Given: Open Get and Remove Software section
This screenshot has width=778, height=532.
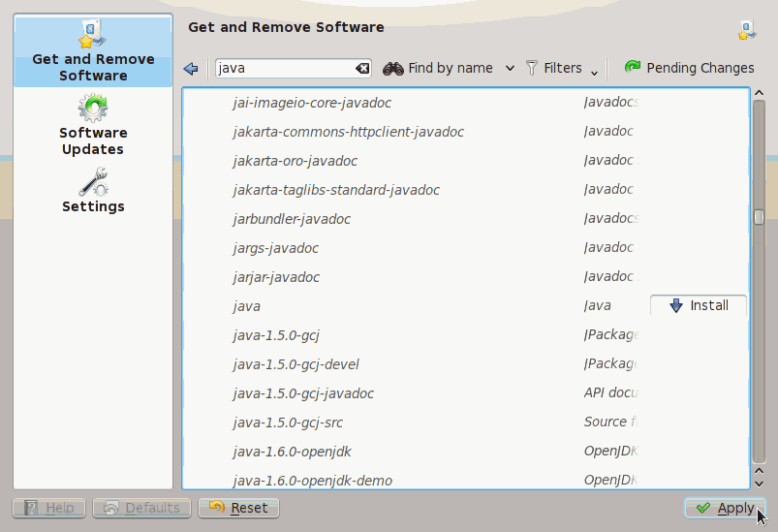Looking at the screenshot, I should tap(93, 51).
